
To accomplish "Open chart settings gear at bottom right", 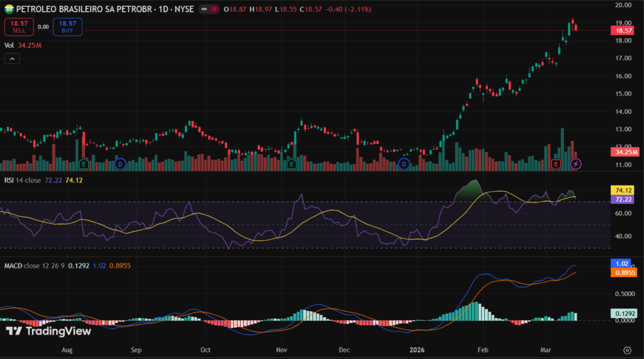I will coord(627,350).
